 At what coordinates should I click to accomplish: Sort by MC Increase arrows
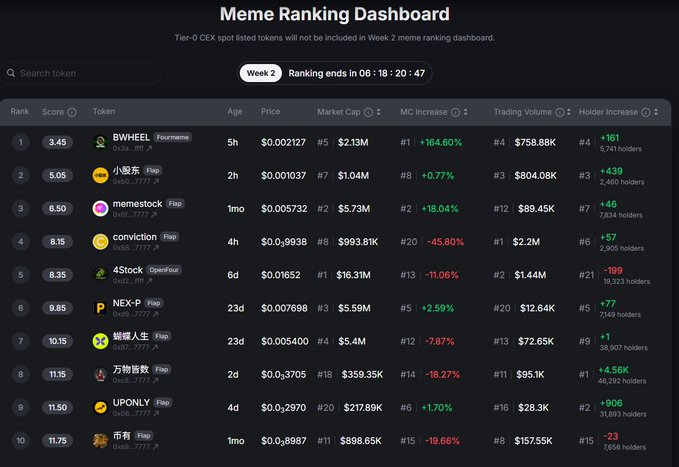click(x=466, y=112)
